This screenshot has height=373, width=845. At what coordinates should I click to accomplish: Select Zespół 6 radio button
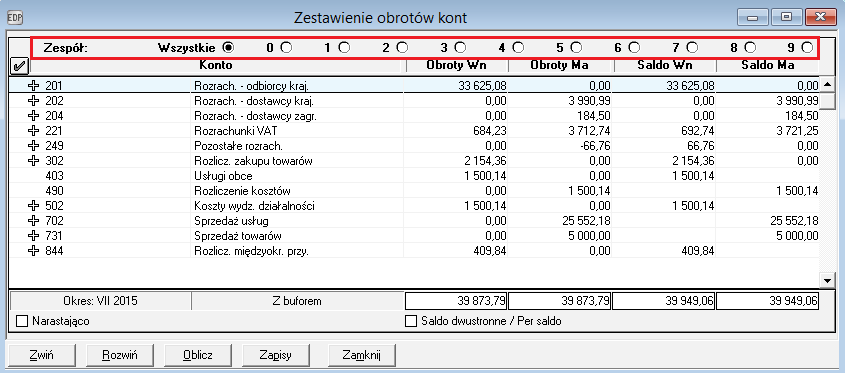click(634, 47)
